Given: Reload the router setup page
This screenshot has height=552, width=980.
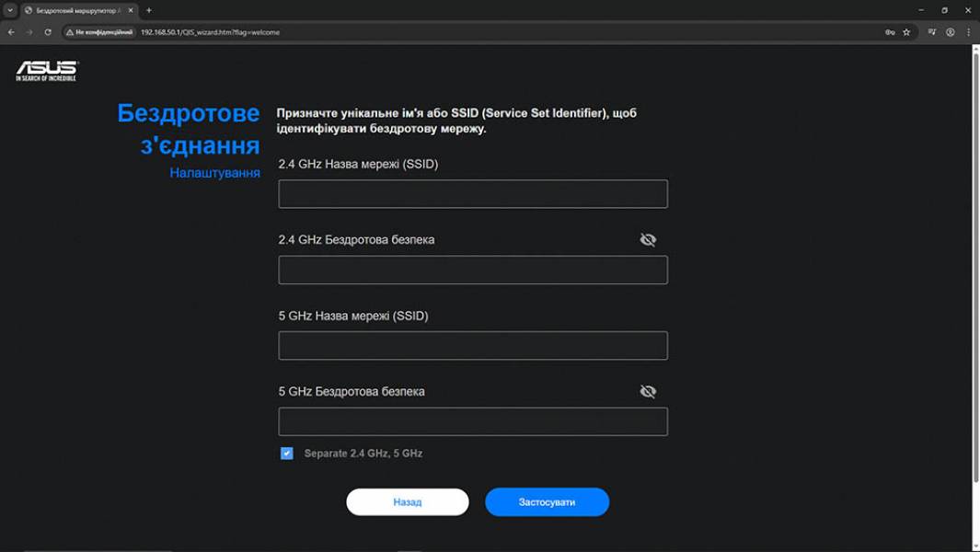Looking at the screenshot, I should tap(48, 32).
